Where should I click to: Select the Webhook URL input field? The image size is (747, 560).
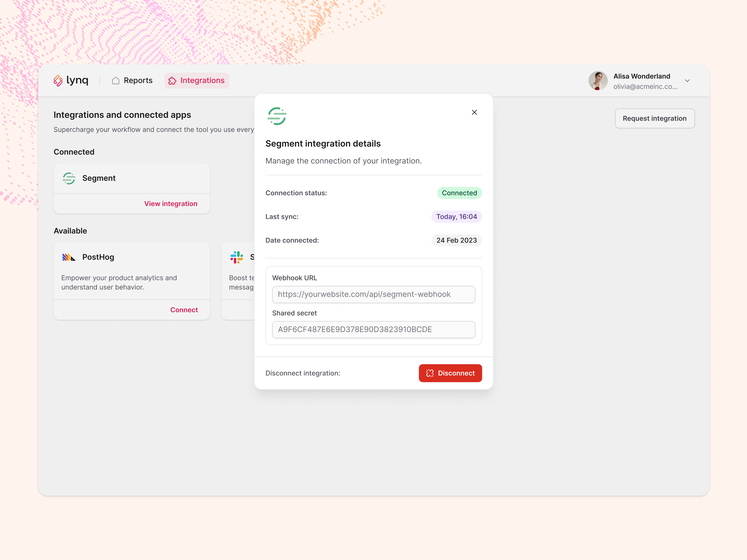pos(373,294)
